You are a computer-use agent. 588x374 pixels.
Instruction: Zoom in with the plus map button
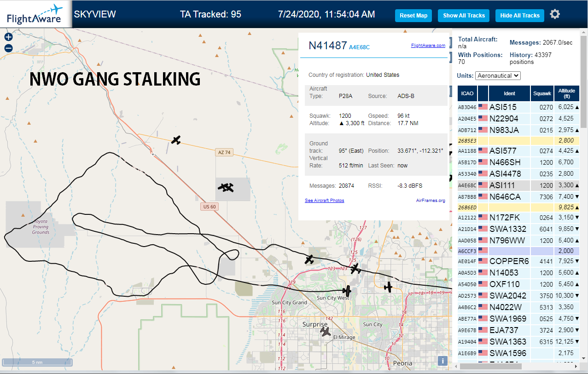pyautogui.click(x=8, y=37)
